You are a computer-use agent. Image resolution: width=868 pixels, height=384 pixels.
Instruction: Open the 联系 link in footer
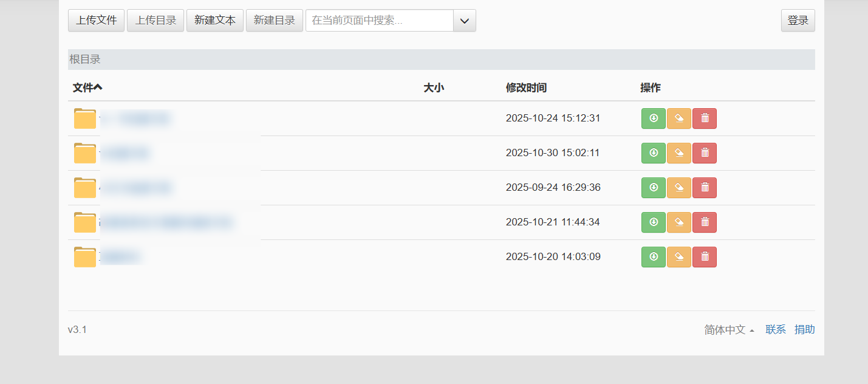click(x=776, y=330)
